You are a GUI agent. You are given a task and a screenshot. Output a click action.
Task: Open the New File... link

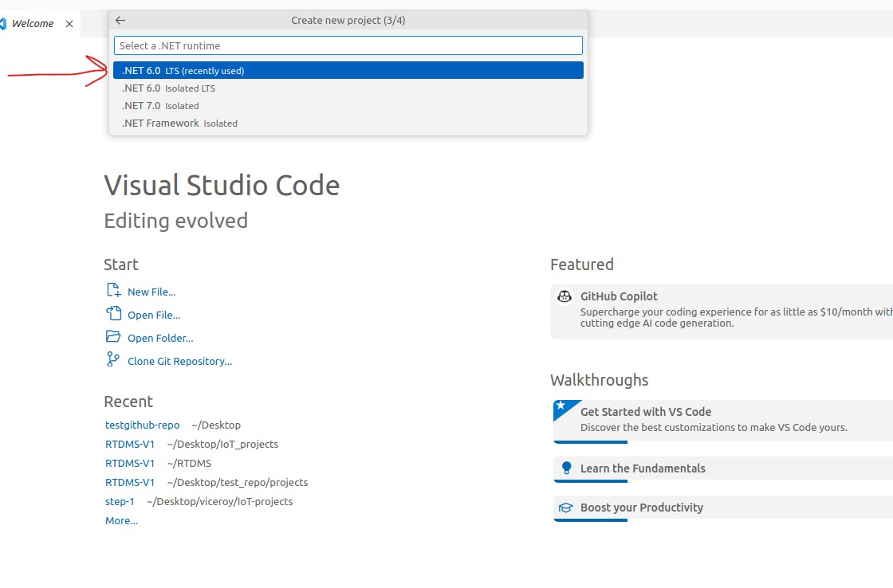point(151,292)
